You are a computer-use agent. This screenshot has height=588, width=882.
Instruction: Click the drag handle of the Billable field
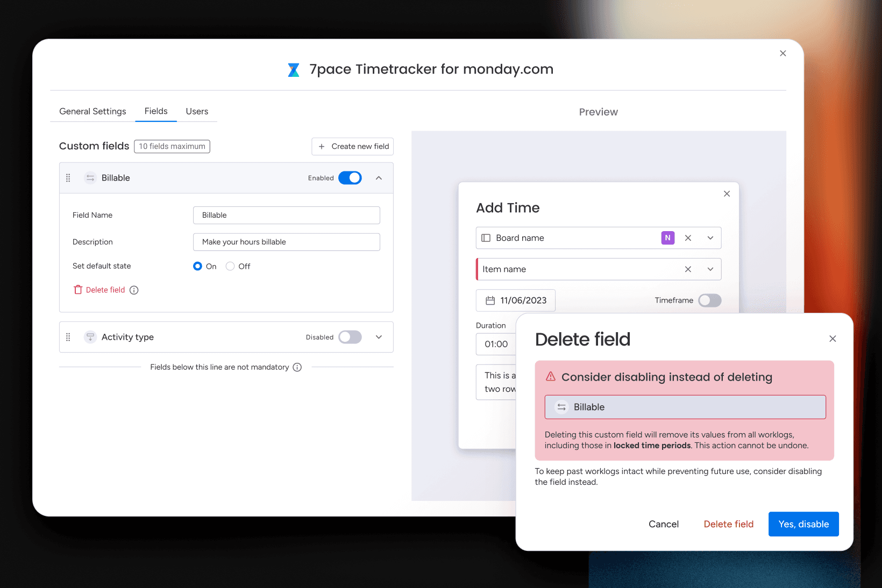pyautogui.click(x=68, y=178)
